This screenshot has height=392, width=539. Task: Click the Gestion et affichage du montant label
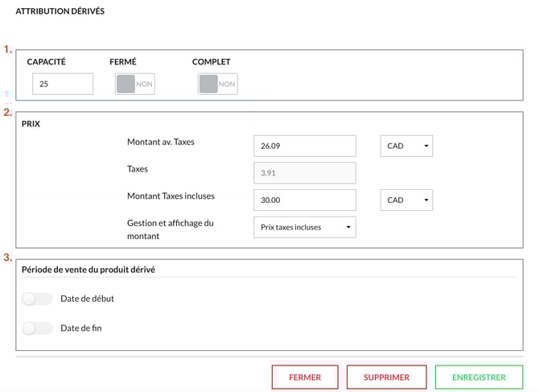pos(170,229)
